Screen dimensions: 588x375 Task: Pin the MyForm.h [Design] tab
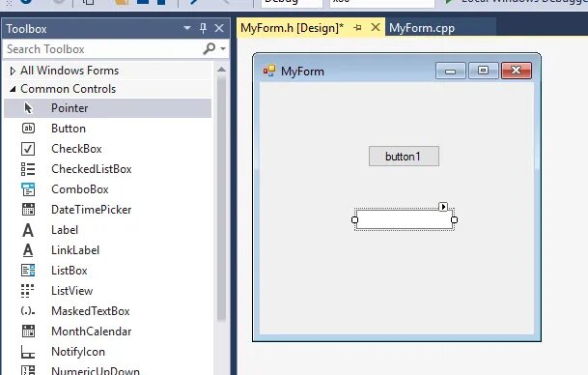coord(358,27)
